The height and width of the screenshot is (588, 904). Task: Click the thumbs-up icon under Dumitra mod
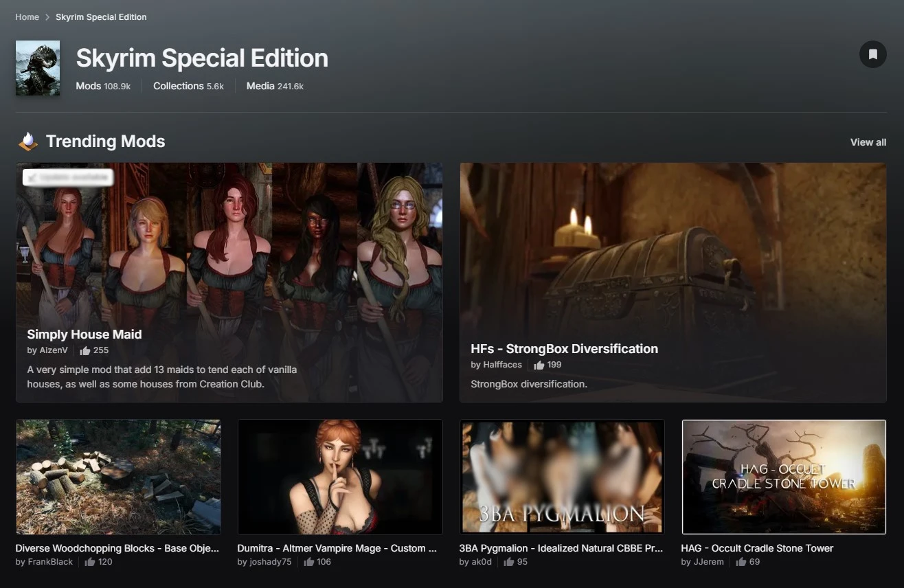pos(309,562)
